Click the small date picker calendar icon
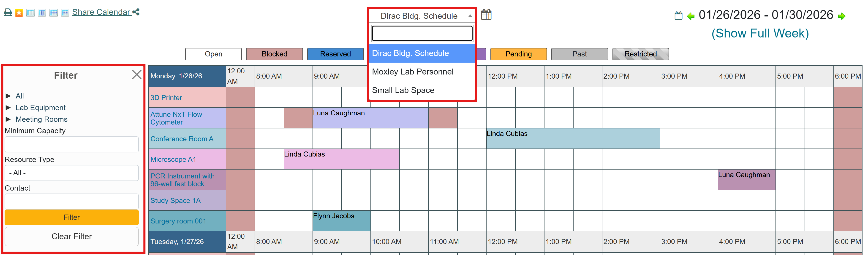Image resolution: width=868 pixels, height=255 pixels. pyautogui.click(x=678, y=16)
